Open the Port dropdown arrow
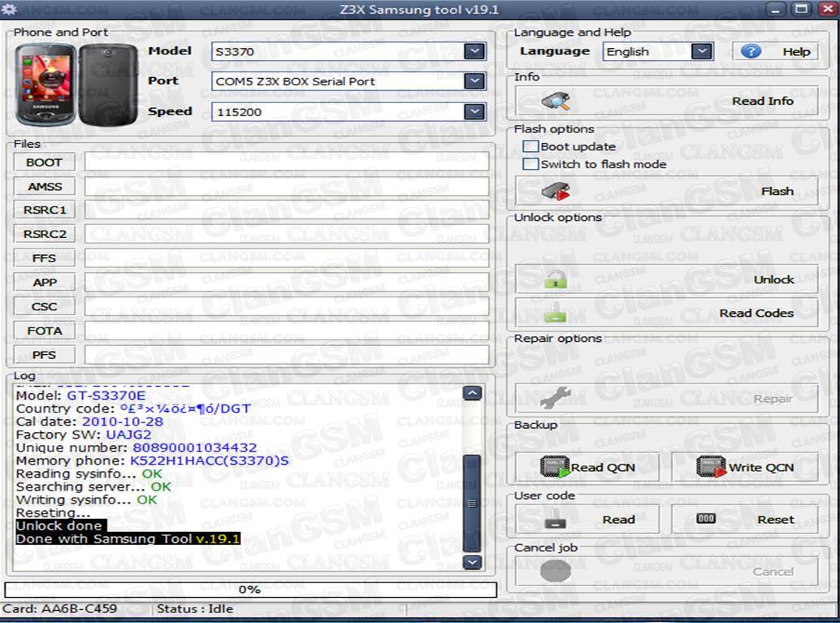 (x=474, y=81)
